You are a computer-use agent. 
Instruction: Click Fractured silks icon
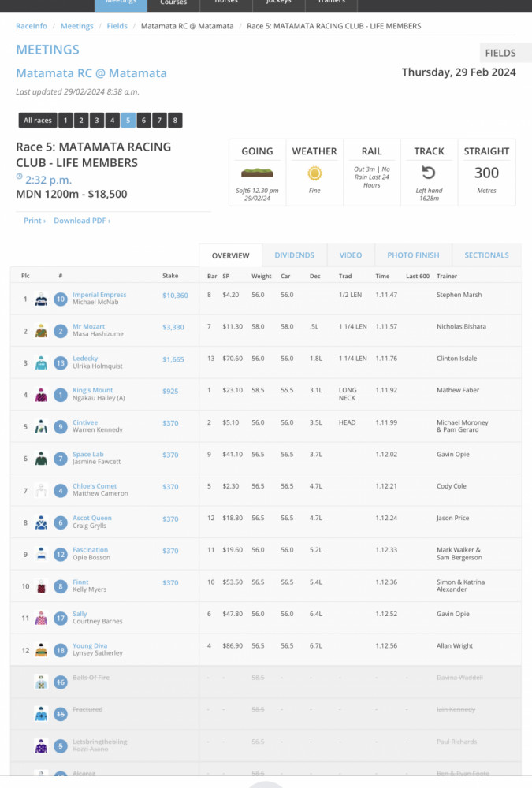41,714
